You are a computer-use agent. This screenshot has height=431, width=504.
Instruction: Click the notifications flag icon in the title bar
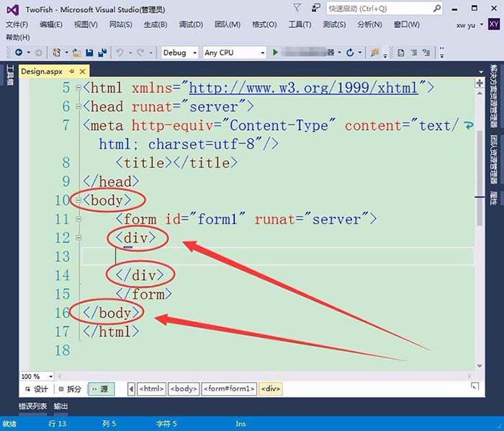point(297,7)
